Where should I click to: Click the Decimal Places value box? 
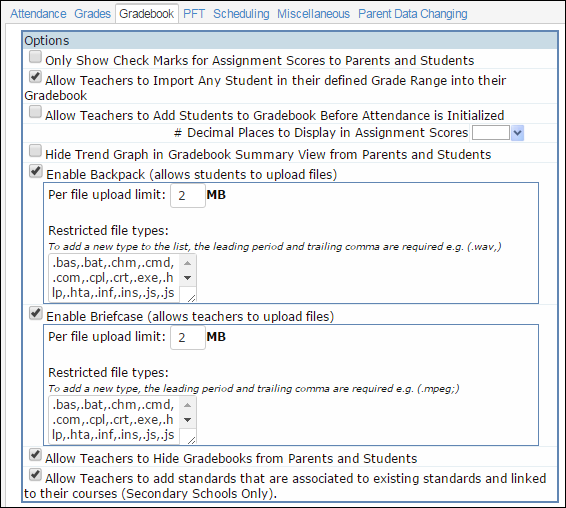(491, 133)
